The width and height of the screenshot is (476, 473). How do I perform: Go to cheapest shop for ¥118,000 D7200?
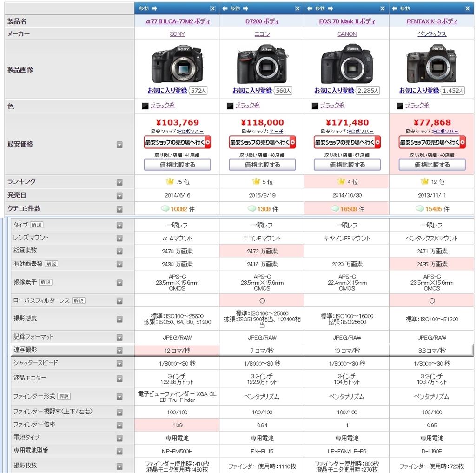coord(262,142)
